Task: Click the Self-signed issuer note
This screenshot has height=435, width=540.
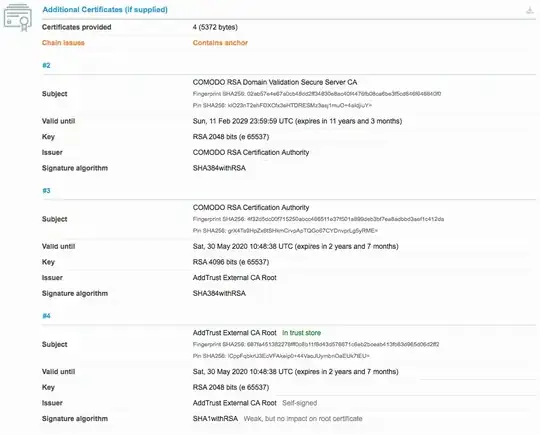Action: click(300, 403)
